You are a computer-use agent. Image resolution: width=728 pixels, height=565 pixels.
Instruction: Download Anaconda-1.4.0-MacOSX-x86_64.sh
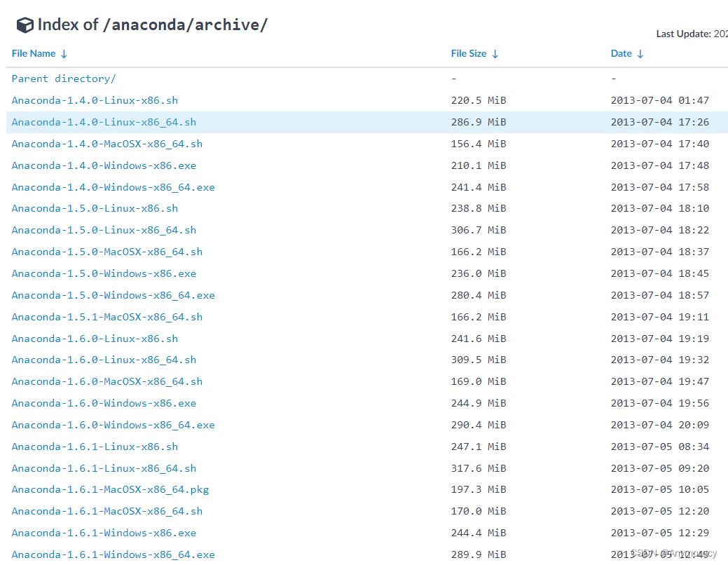pyautogui.click(x=107, y=144)
